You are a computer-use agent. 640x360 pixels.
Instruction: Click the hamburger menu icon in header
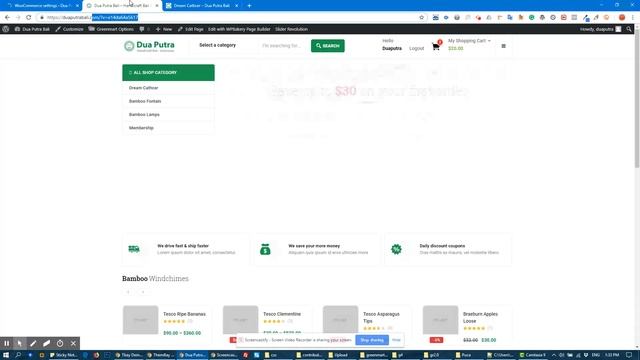click(x=503, y=46)
